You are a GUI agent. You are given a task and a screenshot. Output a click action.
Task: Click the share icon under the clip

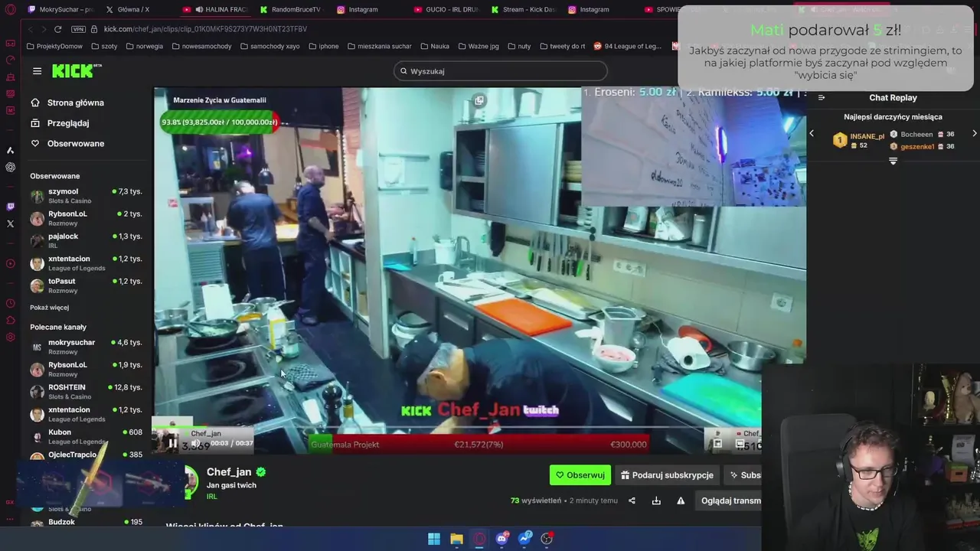pyautogui.click(x=632, y=500)
